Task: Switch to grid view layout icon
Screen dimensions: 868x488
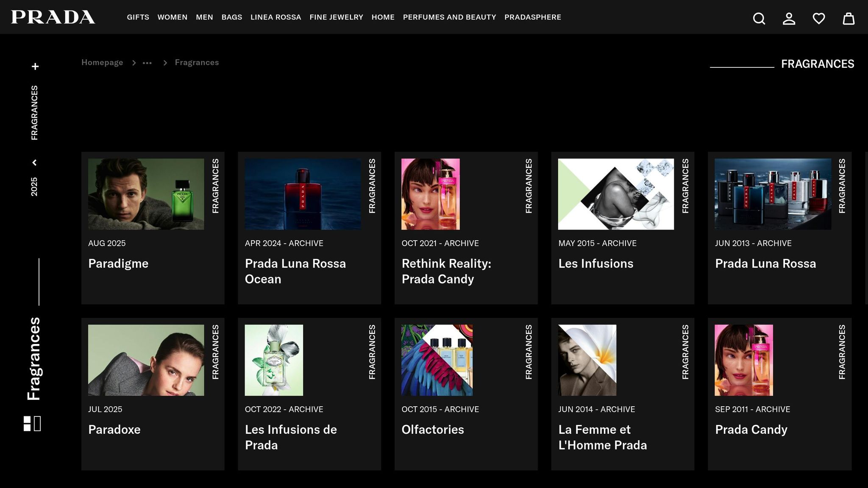Action: 27,424
